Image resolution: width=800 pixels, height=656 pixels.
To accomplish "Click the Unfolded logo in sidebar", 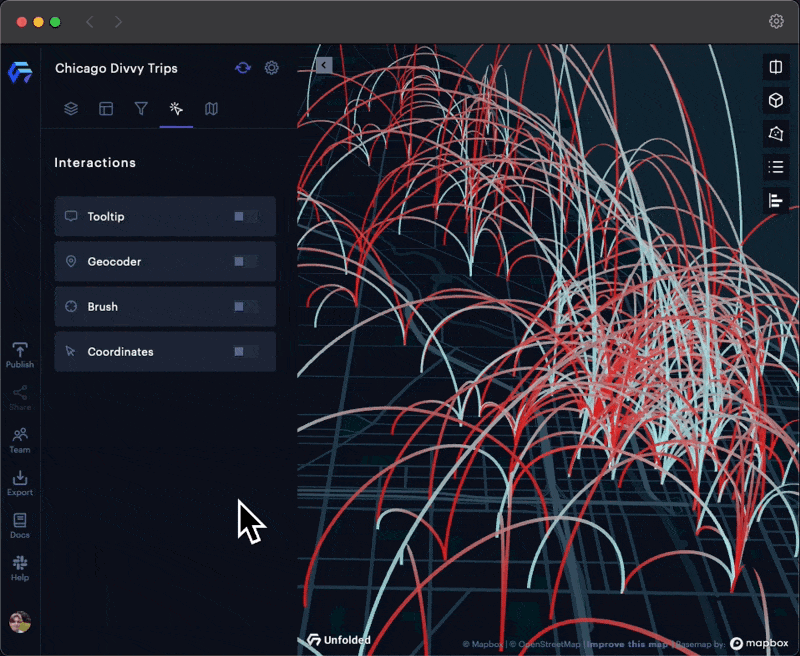I will [19, 73].
